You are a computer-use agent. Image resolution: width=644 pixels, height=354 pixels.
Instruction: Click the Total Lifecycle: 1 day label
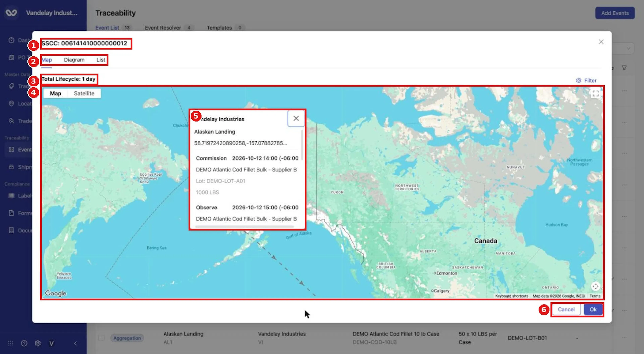click(x=68, y=79)
